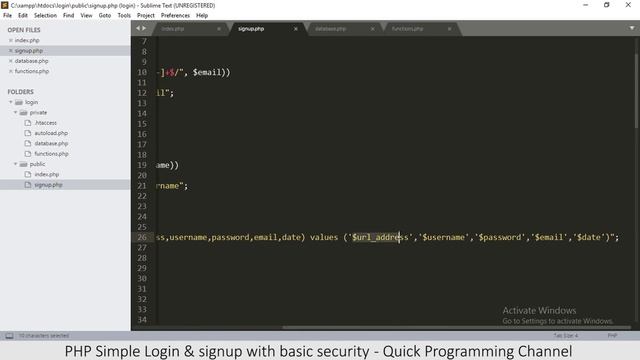Viewport: 640px width, 360px height.
Task: Select the login folder icon
Action: pos(19,102)
